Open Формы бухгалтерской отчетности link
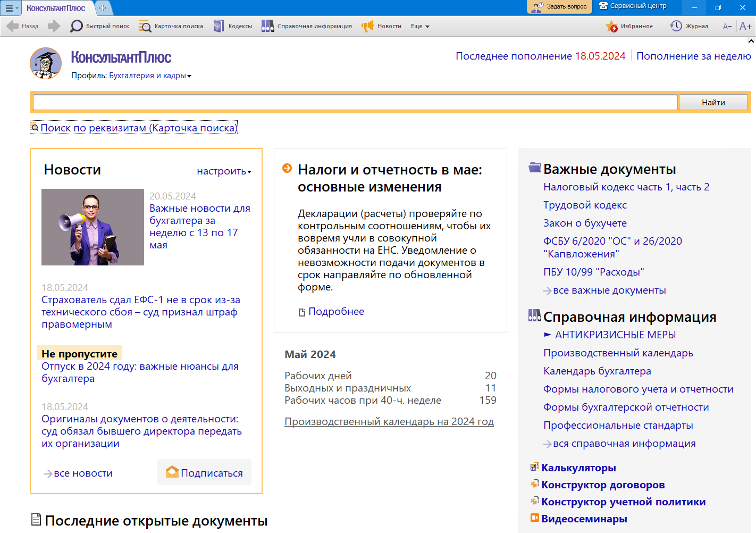The height and width of the screenshot is (533, 756). (x=626, y=407)
